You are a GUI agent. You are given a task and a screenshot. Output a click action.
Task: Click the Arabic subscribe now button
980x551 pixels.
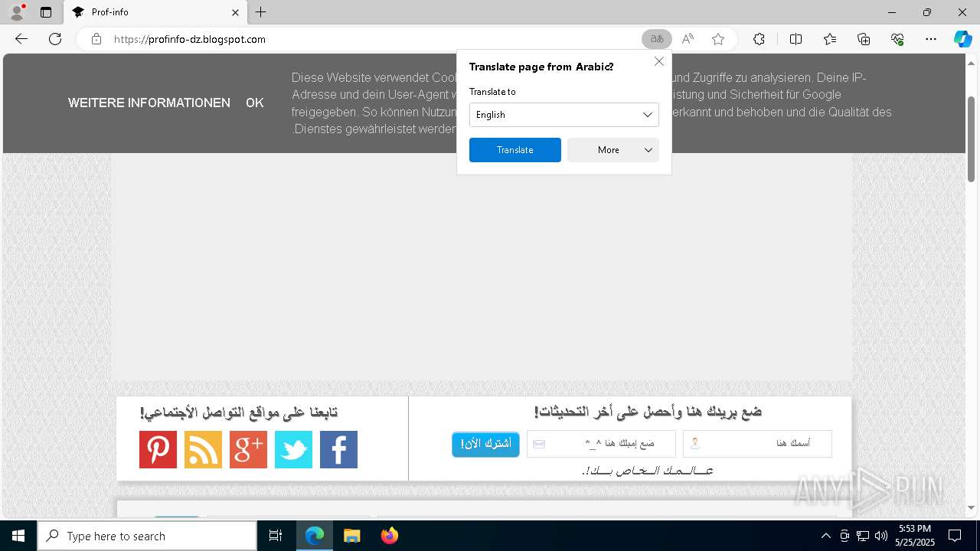point(485,444)
